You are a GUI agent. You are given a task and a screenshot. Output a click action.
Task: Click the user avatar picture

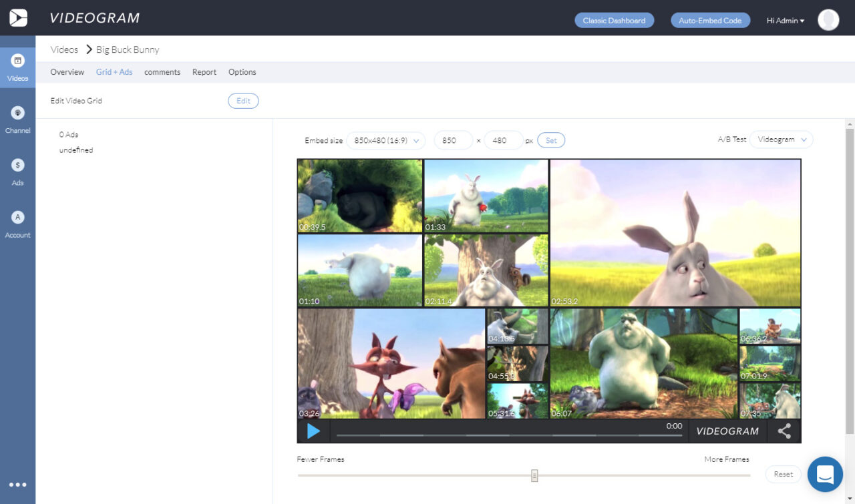tap(828, 20)
